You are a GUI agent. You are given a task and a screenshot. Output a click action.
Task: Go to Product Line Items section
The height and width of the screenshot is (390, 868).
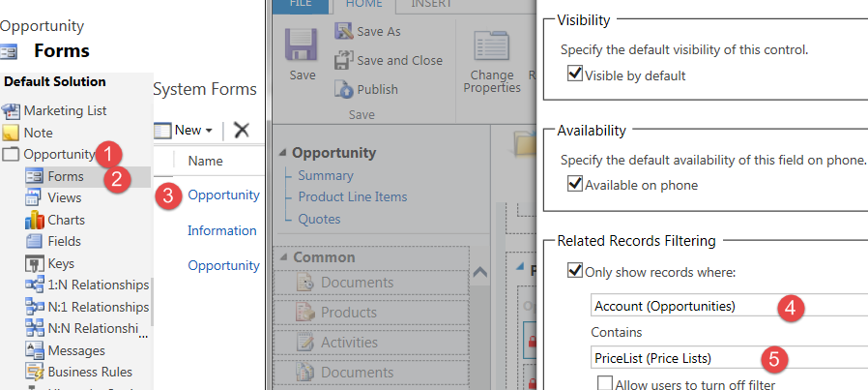pyautogui.click(x=352, y=196)
